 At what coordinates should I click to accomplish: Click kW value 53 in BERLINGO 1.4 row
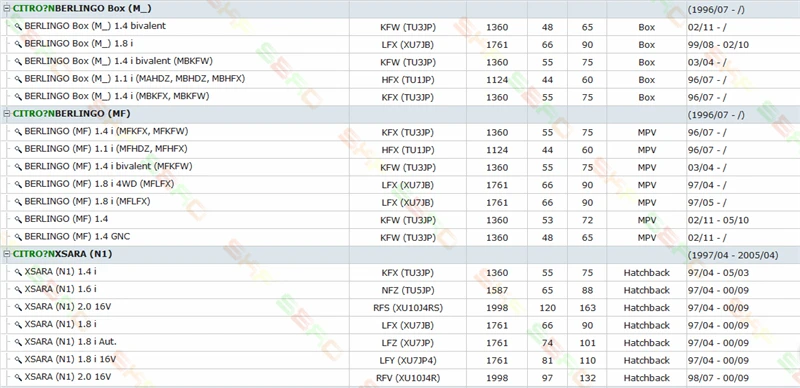[547, 221]
